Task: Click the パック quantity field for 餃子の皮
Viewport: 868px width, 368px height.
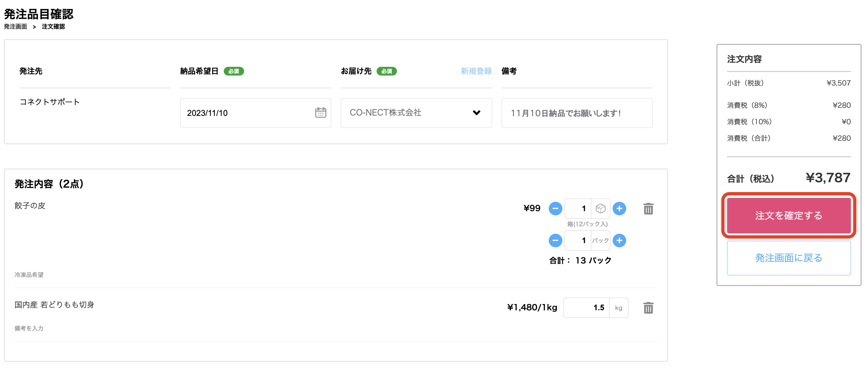Action: pyautogui.click(x=578, y=240)
